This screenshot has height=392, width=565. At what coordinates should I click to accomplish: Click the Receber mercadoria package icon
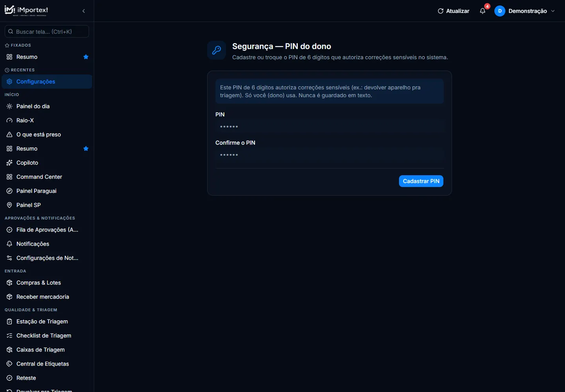(9, 297)
